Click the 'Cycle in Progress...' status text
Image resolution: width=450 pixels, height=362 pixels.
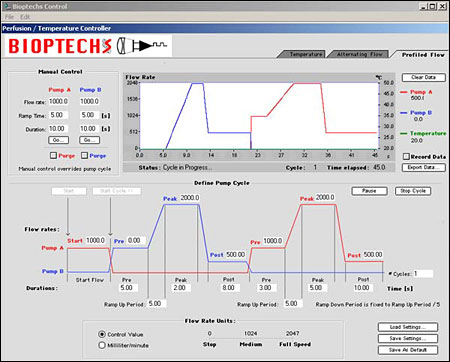(187, 167)
